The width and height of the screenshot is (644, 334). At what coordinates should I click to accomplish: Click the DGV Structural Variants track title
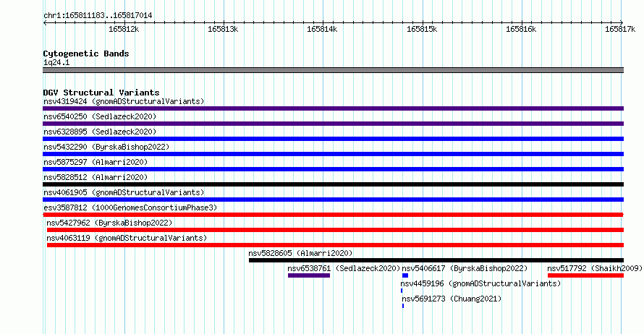pyautogui.click(x=101, y=93)
